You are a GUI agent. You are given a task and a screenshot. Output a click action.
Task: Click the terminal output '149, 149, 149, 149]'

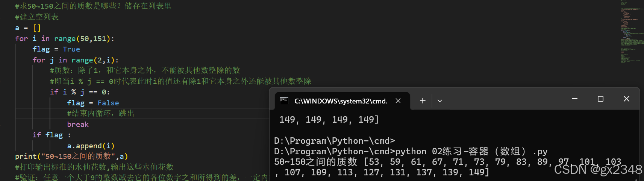(329, 120)
